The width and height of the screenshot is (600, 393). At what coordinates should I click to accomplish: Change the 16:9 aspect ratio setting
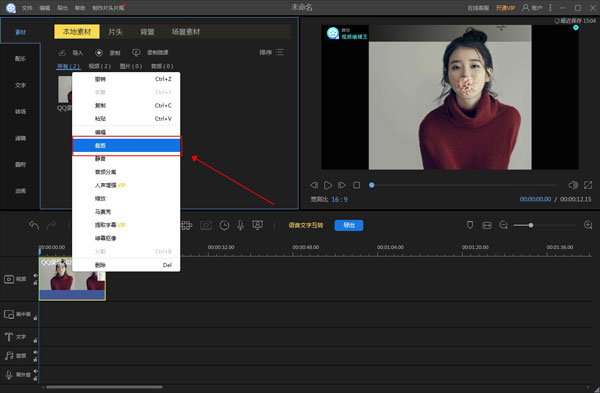pos(339,199)
